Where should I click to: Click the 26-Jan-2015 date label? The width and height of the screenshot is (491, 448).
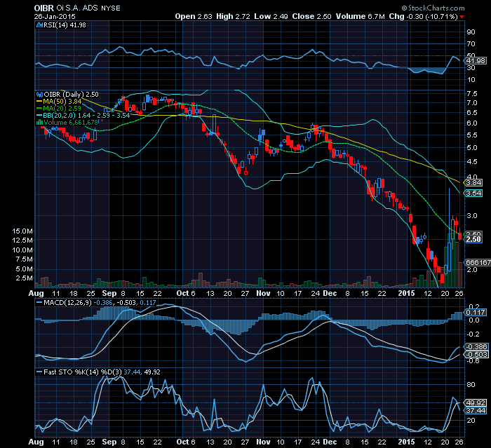click(x=55, y=16)
